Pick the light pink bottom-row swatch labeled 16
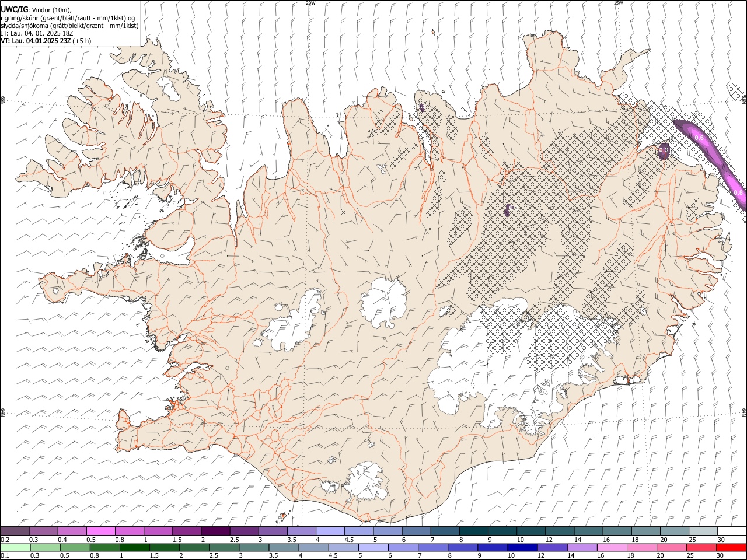Image resolution: width=747 pixels, height=560 pixels. tap(612, 547)
